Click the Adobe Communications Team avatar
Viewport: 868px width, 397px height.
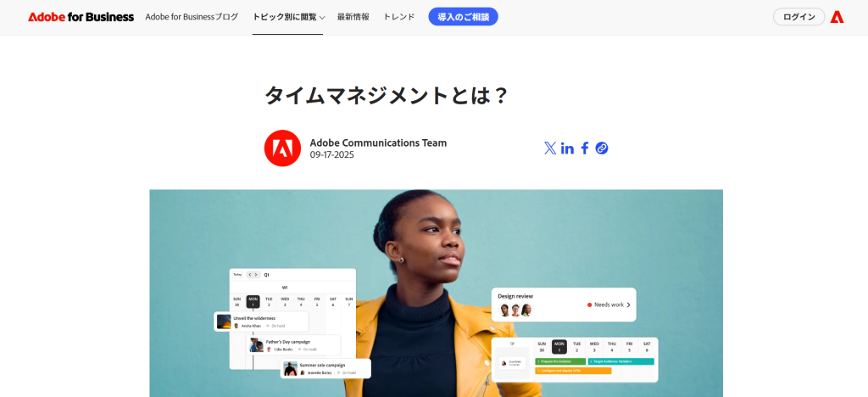[282, 148]
